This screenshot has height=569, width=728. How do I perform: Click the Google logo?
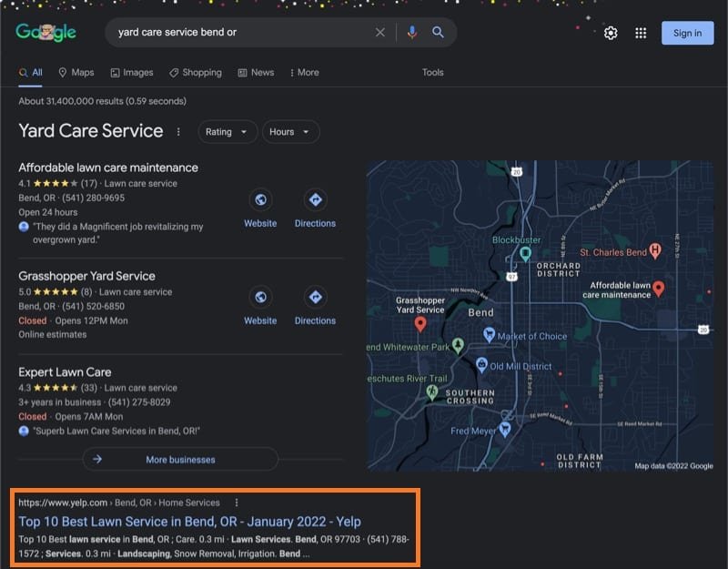tap(46, 33)
